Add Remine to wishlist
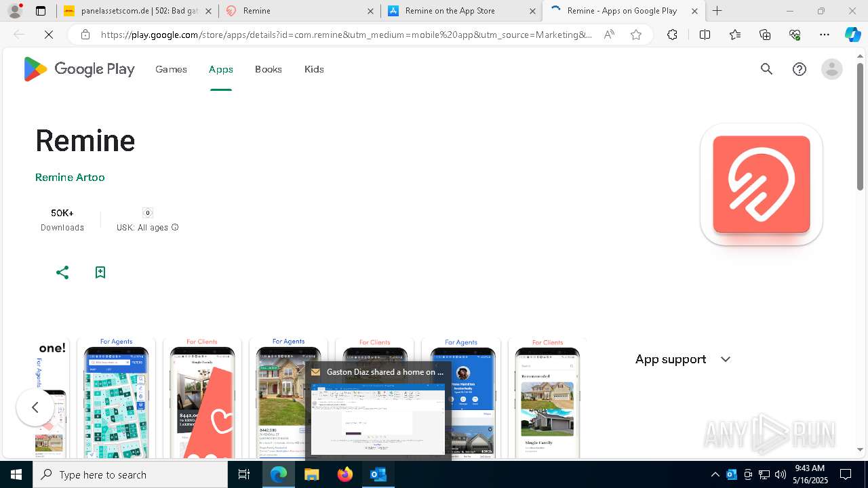Screen dimensions: 868x488 [100, 272]
